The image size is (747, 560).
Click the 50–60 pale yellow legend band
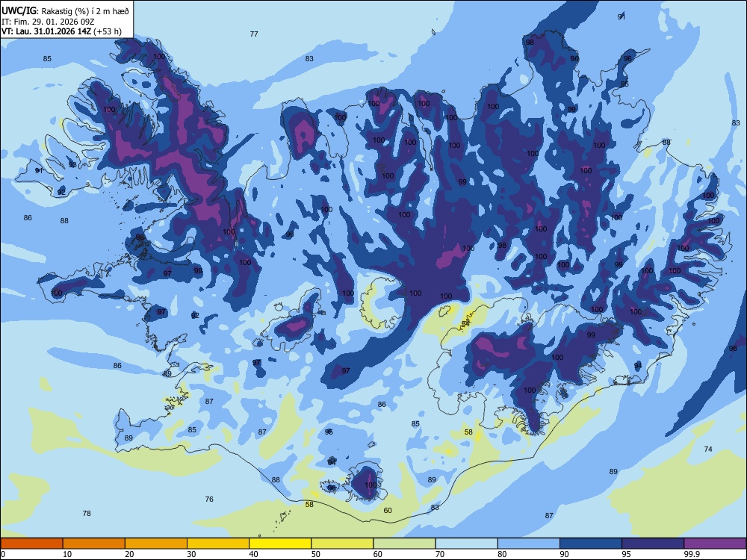click(x=342, y=544)
